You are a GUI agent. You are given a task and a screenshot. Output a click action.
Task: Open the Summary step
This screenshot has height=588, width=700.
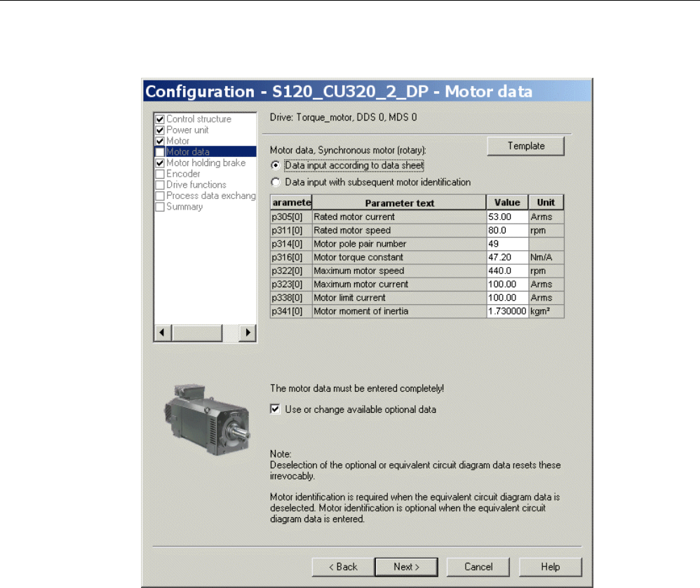point(184,207)
